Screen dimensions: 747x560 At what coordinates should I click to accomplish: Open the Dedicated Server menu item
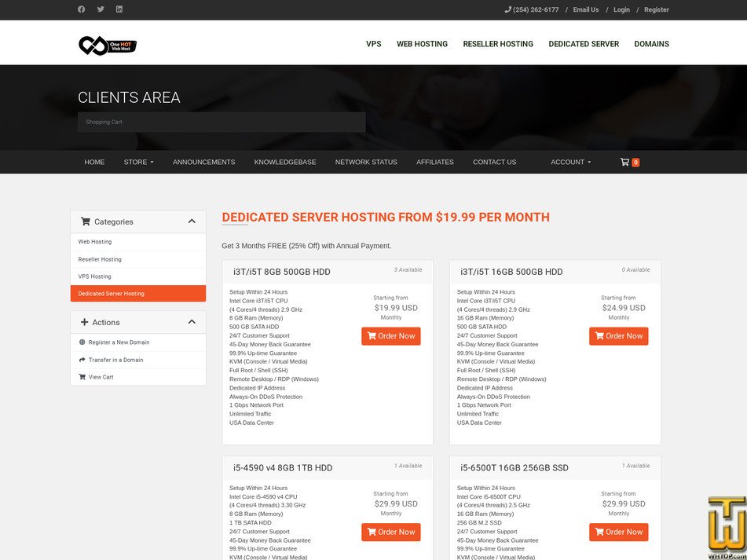point(584,44)
